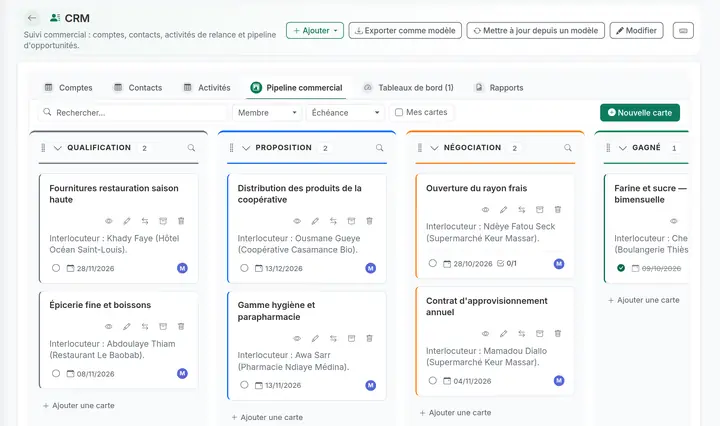Archive the Contrat d'approvisionnement annuel card
This screenshot has height=426, width=720.
click(540, 334)
